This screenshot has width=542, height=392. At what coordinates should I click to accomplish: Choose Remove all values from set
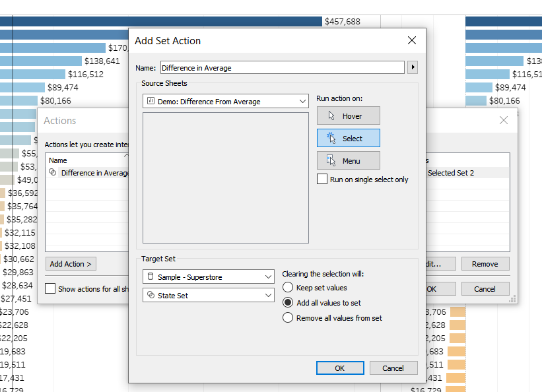288,318
